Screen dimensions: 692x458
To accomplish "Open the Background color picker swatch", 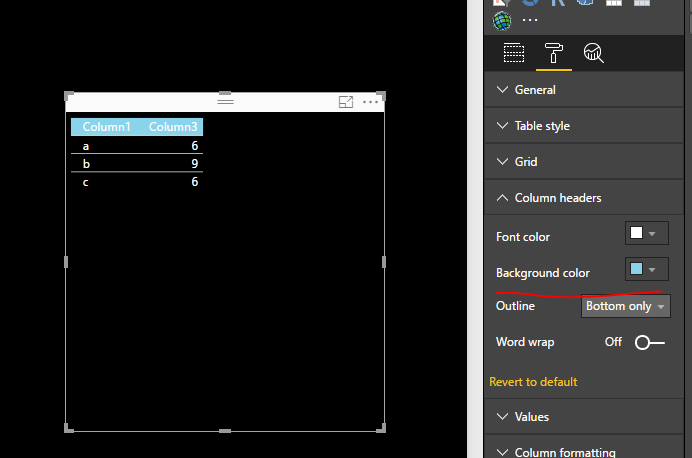I will tap(647, 269).
